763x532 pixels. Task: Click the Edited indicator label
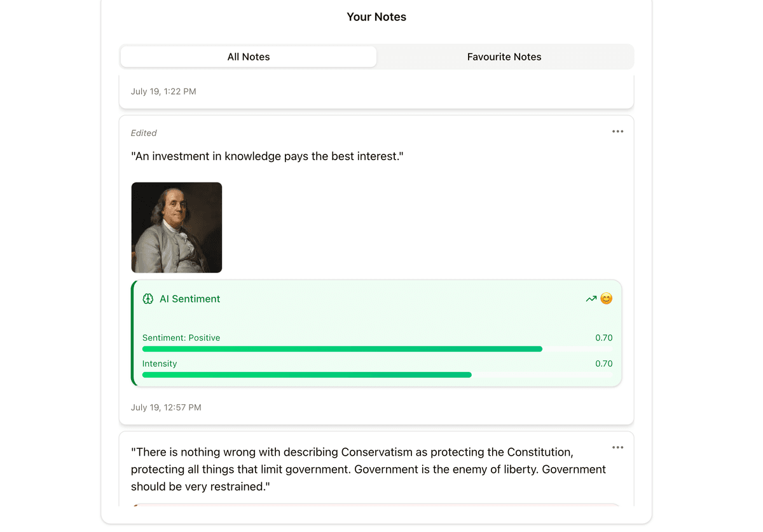144,133
